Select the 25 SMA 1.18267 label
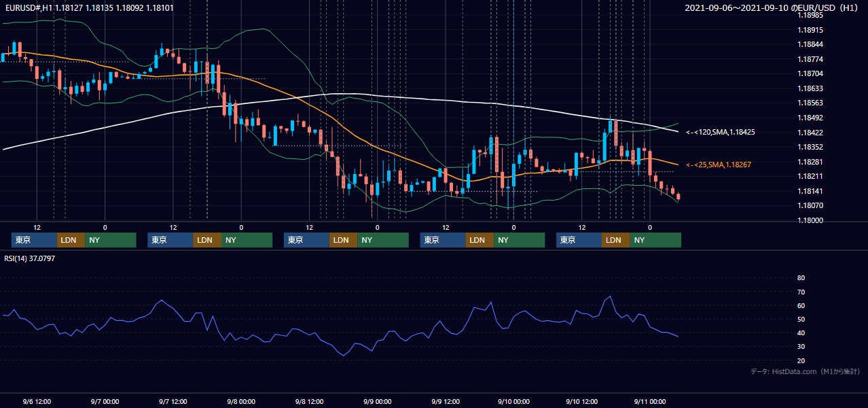This screenshot has width=868, height=408. coord(719,165)
